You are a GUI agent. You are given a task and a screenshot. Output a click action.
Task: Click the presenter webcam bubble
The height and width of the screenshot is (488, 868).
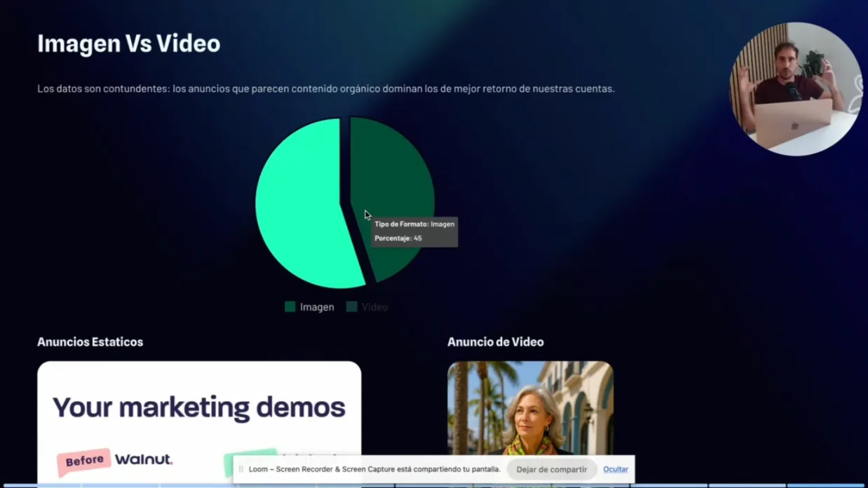pyautogui.click(x=796, y=89)
